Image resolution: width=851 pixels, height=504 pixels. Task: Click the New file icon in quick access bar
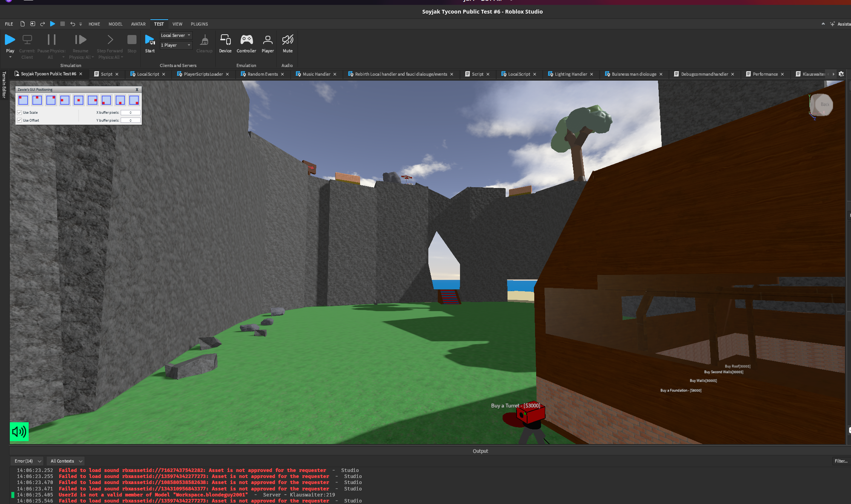tap(23, 24)
